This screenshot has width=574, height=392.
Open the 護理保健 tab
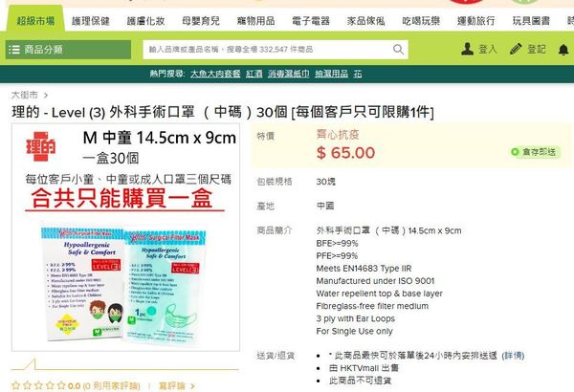pos(91,21)
